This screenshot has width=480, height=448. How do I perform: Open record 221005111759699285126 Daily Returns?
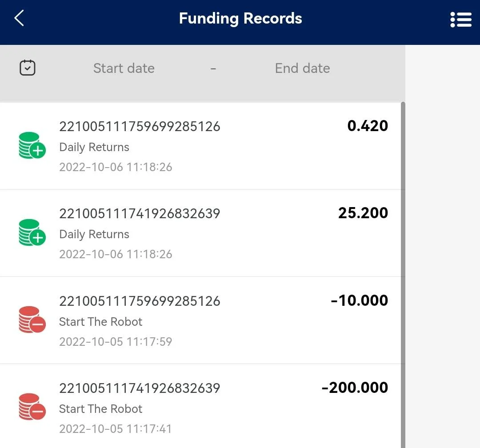point(200,146)
